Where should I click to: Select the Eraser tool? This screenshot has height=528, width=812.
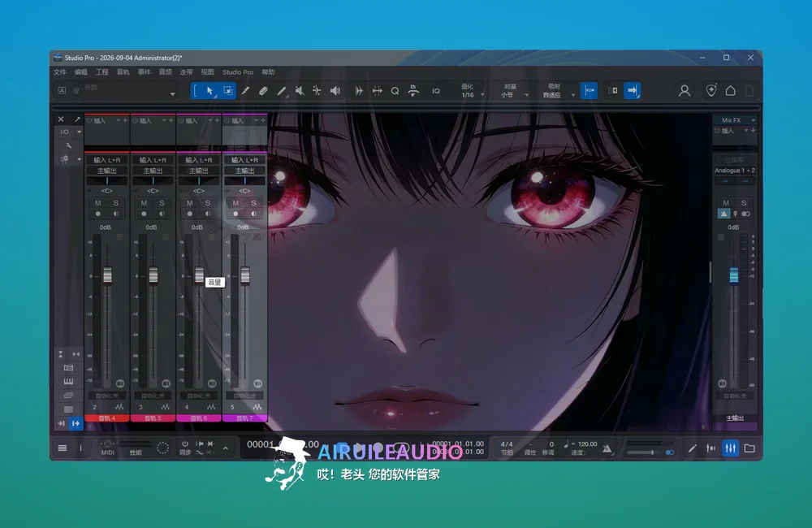[x=263, y=91]
